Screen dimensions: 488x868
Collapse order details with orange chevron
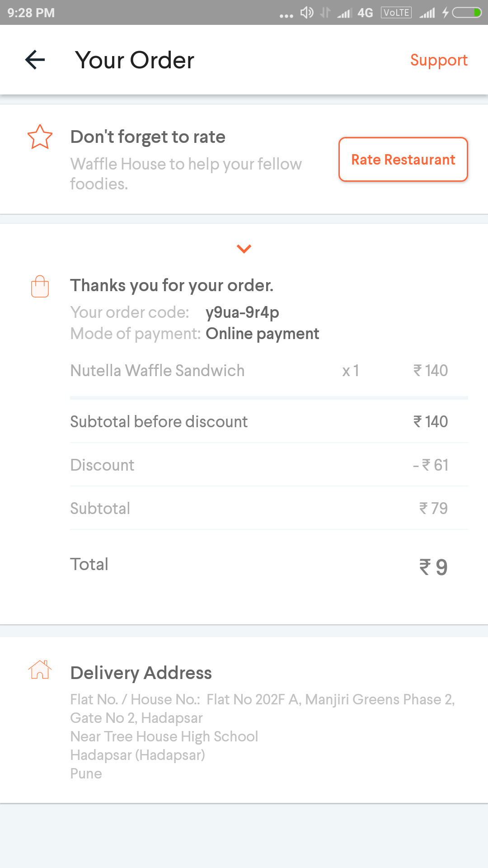coord(244,249)
